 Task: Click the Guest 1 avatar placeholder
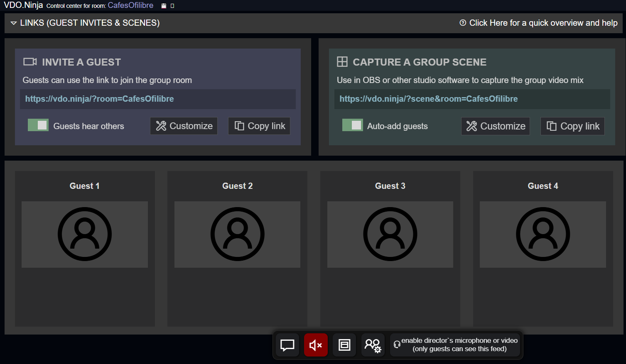pyautogui.click(x=85, y=235)
